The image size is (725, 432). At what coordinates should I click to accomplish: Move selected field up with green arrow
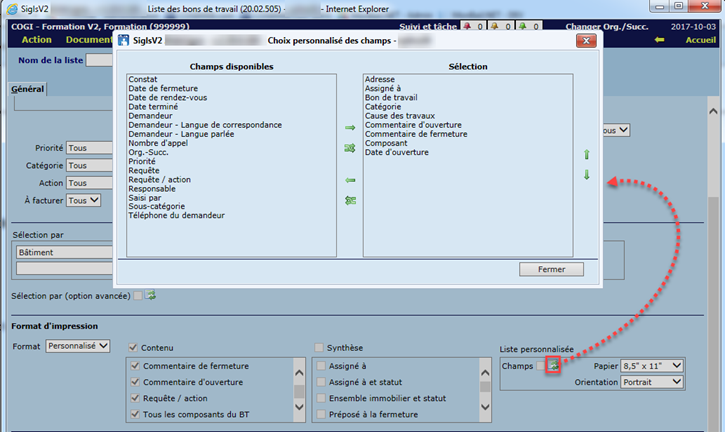click(587, 155)
